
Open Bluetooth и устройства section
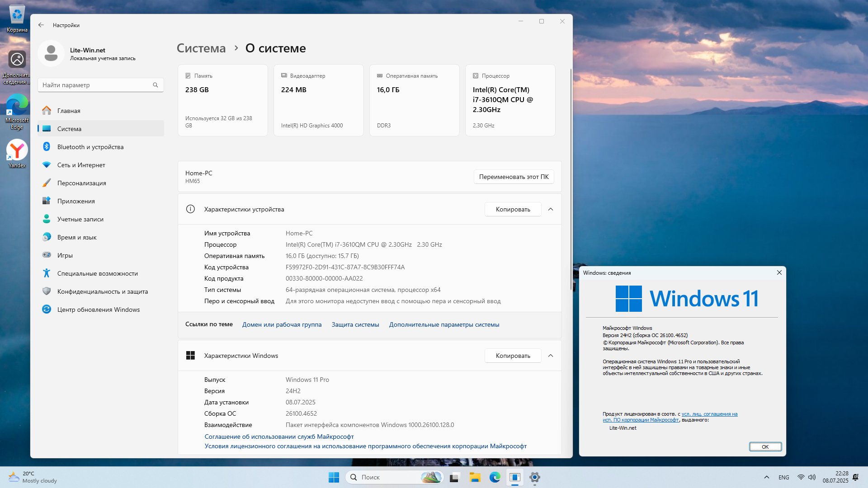[x=90, y=147]
